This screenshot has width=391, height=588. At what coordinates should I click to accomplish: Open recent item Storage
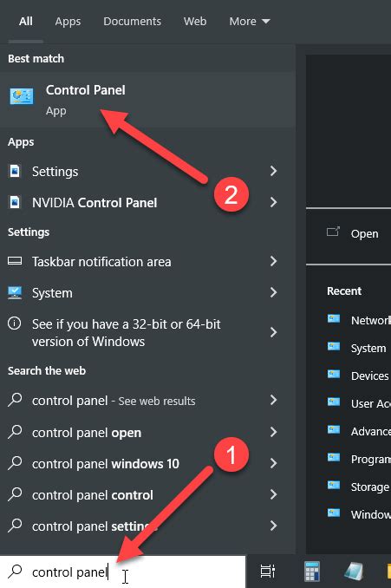tap(370, 487)
